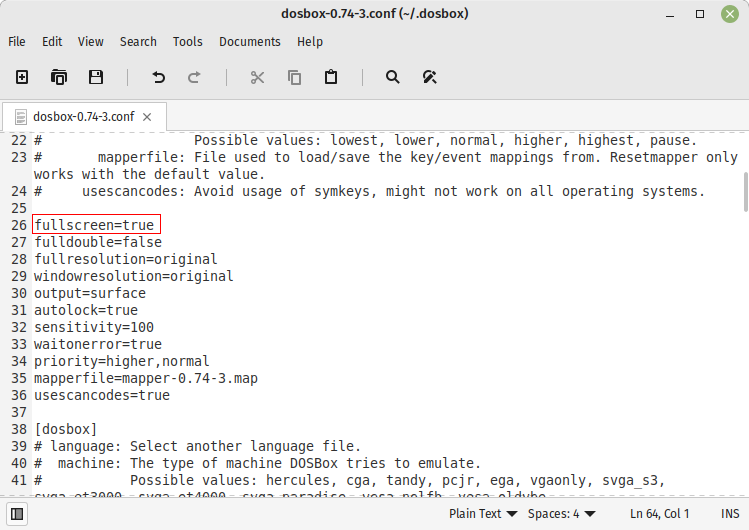Click the mapperfile=mapper-0.74-3.map line
The image size is (749, 530).
coord(146,379)
